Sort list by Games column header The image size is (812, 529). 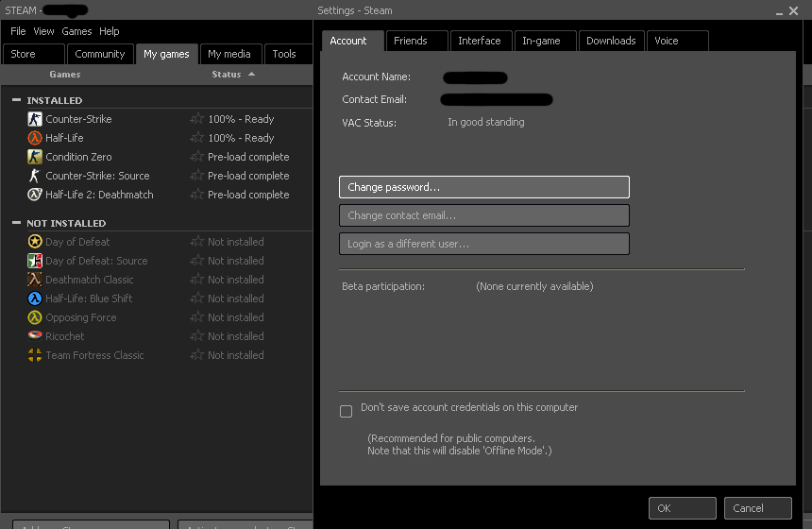pyautogui.click(x=65, y=74)
